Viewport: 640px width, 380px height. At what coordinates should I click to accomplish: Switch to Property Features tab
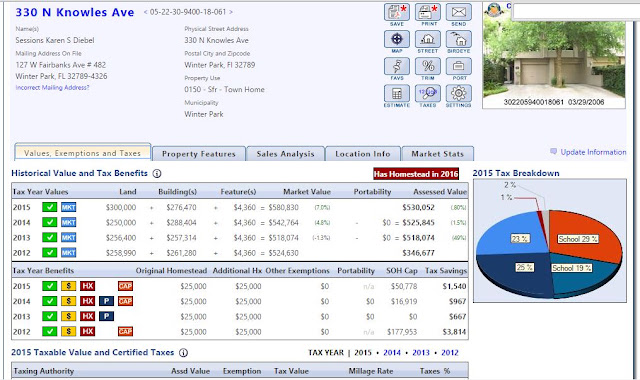[199, 154]
